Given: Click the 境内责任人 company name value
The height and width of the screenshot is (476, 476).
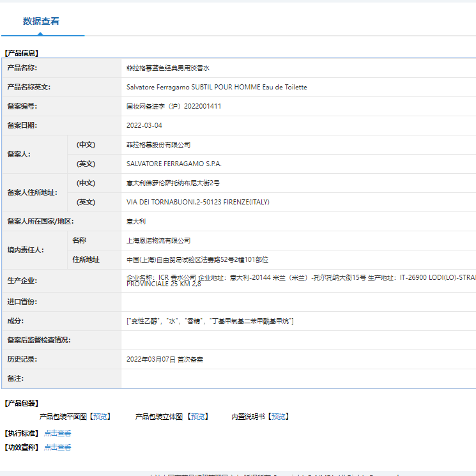Looking at the screenshot, I should tap(158, 240).
